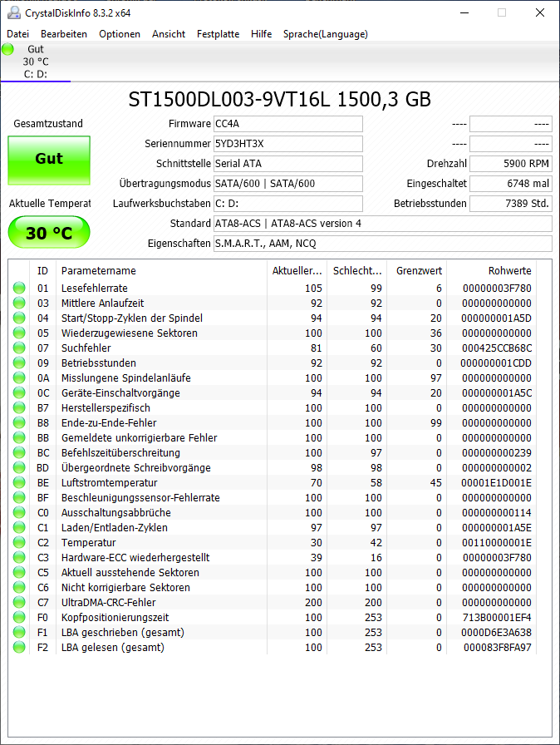Click the Grenzwert column header
Image resolution: width=560 pixels, height=745 pixels.
(x=417, y=271)
